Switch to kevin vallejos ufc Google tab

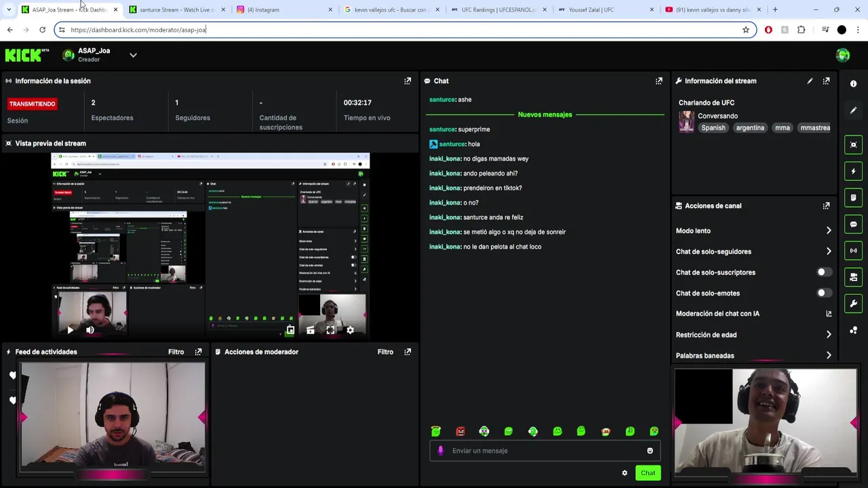click(x=392, y=9)
